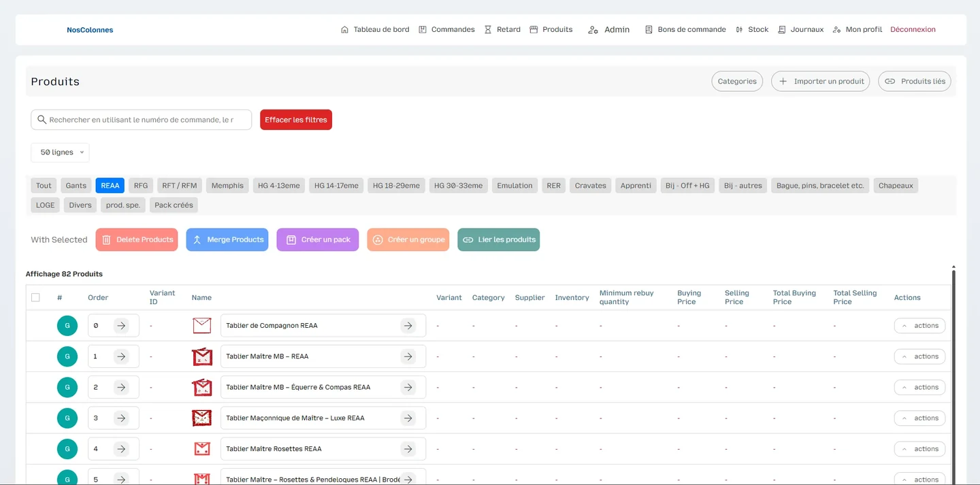The width and height of the screenshot is (980, 485).
Task: Click arrow button next to order value 4
Action: (121, 449)
